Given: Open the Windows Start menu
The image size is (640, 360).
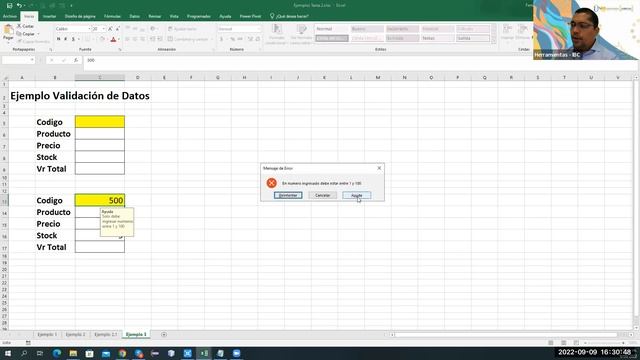Looking at the screenshot, I should coord(8,353).
